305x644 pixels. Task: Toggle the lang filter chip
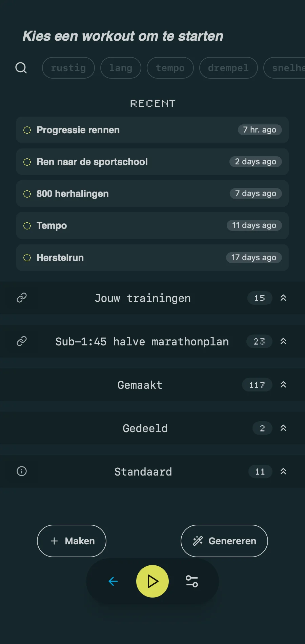121,68
